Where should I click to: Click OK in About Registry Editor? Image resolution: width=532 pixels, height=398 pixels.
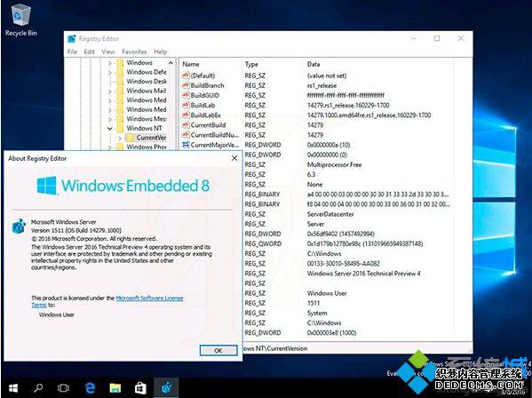(x=218, y=350)
